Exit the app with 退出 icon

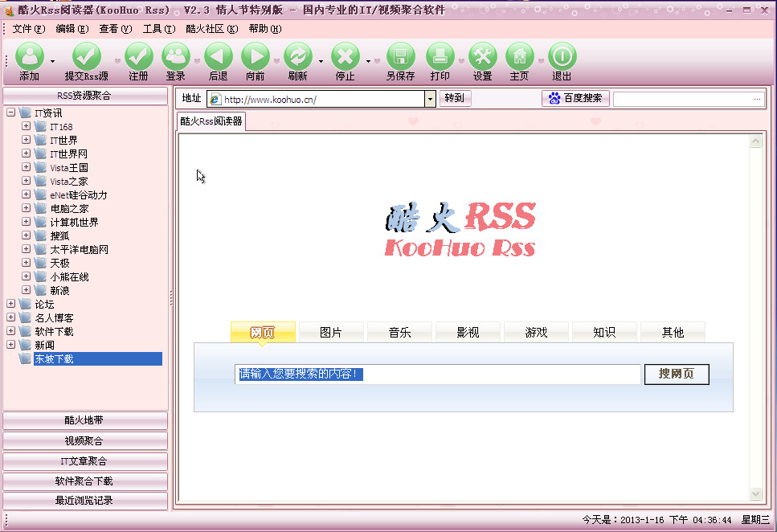(562, 56)
